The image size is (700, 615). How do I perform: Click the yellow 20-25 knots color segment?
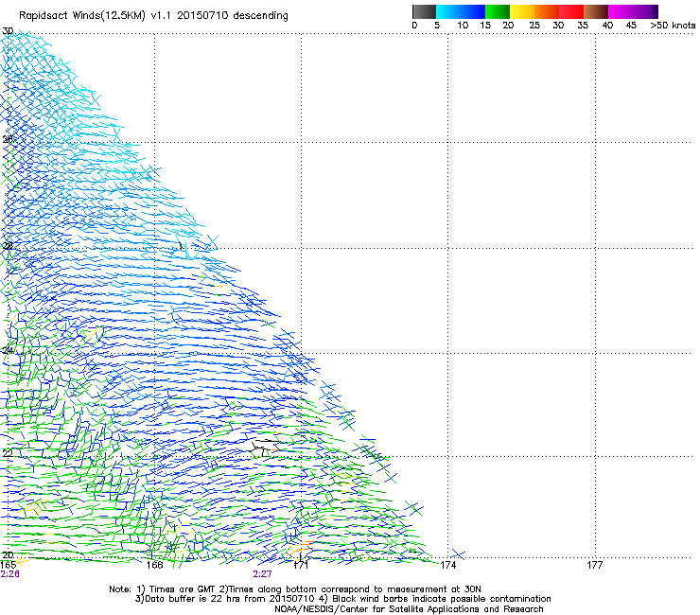coord(522,11)
